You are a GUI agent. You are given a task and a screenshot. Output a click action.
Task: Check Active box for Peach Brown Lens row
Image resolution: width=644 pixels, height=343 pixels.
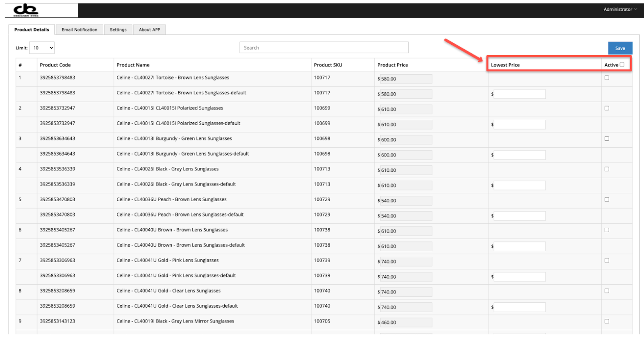(x=607, y=200)
